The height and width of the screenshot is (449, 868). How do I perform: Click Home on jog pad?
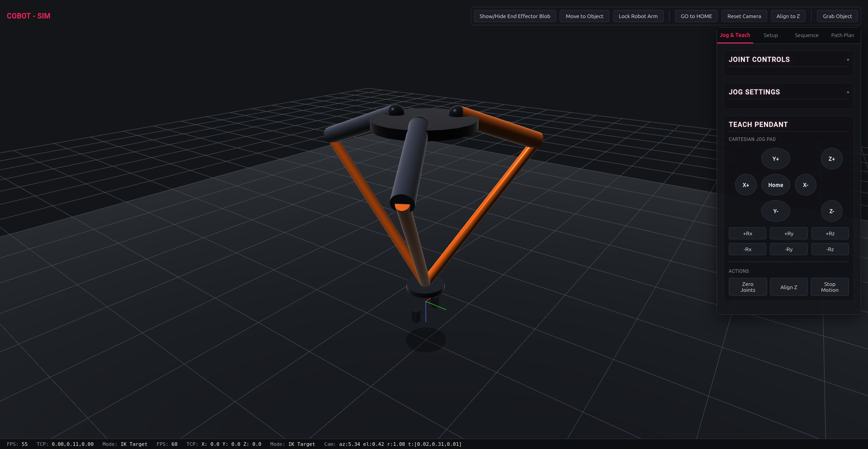[775, 185]
